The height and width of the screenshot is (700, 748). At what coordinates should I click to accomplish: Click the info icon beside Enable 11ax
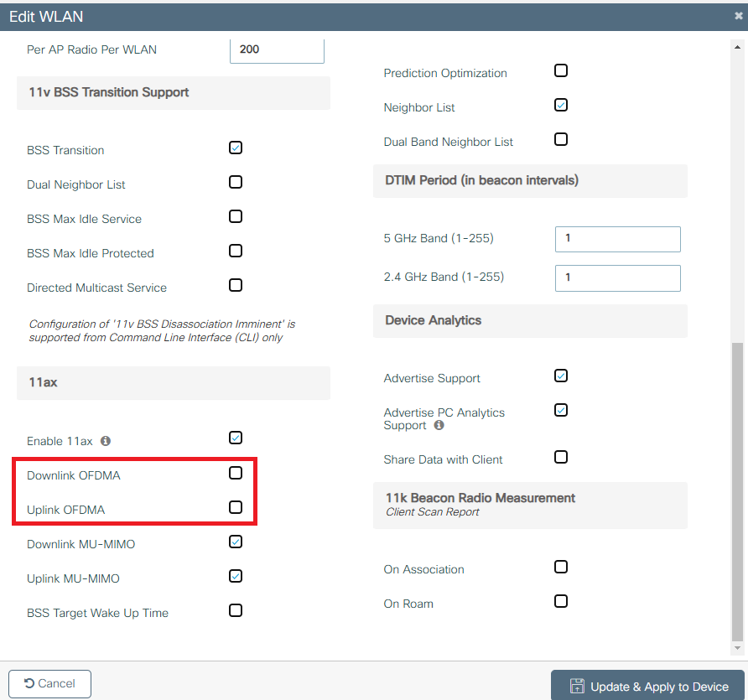pyautogui.click(x=106, y=441)
